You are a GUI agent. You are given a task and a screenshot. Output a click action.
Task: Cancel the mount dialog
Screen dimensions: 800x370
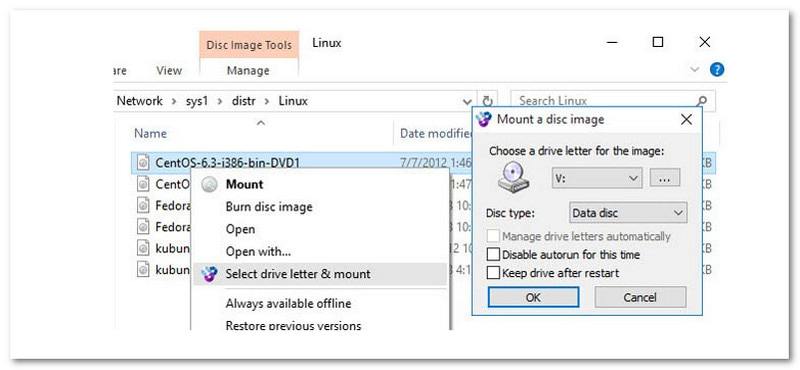pos(640,297)
